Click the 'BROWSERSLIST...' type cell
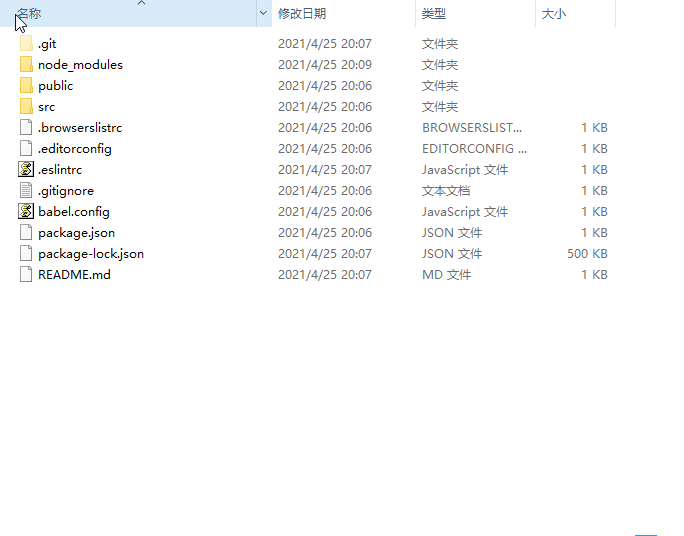 [x=472, y=128]
